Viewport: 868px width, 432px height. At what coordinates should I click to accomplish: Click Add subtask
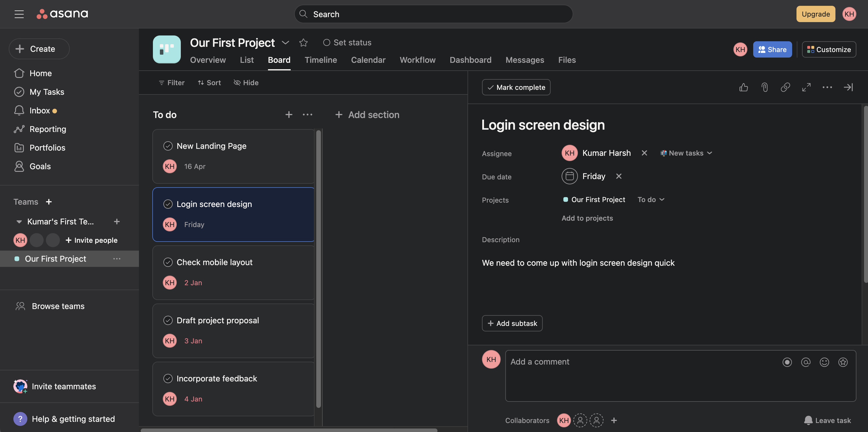512,323
